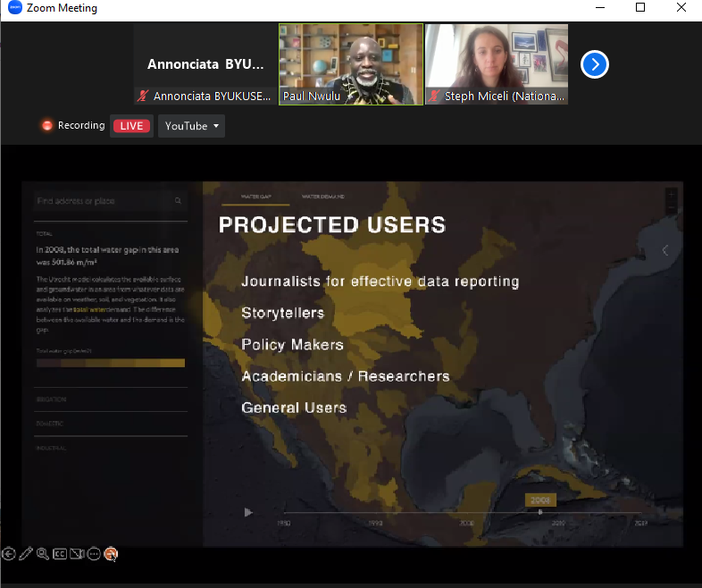Maximize the Zoom Meeting window
The width and height of the screenshot is (702, 588).
click(640, 8)
